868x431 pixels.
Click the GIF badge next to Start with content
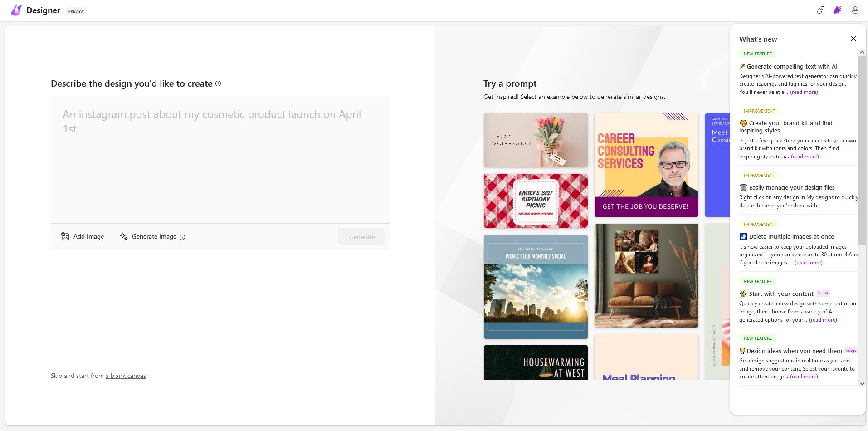(824, 293)
